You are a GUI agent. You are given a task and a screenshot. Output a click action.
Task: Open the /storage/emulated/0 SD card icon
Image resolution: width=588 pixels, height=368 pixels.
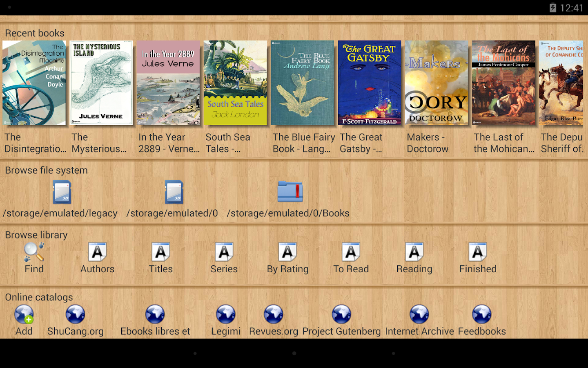tap(174, 192)
